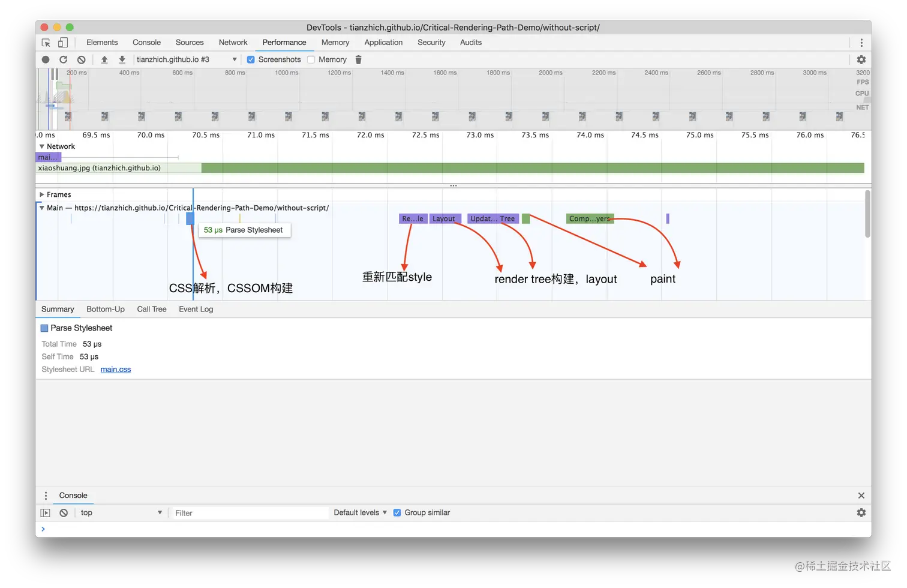Select the Call Tree tab
The height and width of the screenshot is (588, 907).
click(x=152, y=310)
